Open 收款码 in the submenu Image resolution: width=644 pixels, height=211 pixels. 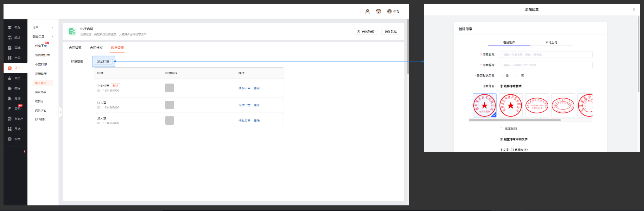point(39,101)
